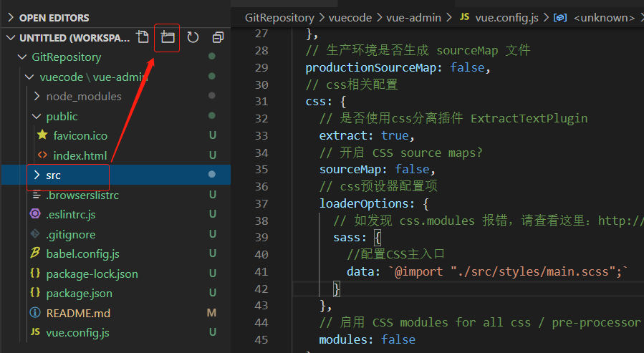Collapse the GitRepository folder chevron

[x=22, y=57]
